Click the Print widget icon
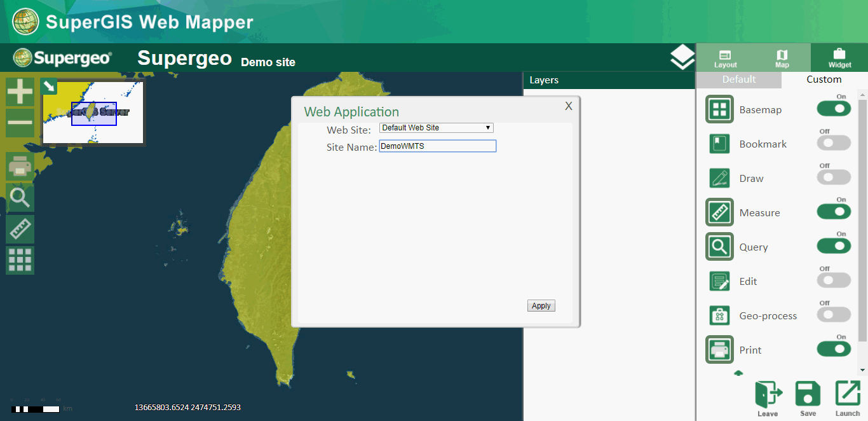Screen dimensions: 868x421 tap(719, 350)
